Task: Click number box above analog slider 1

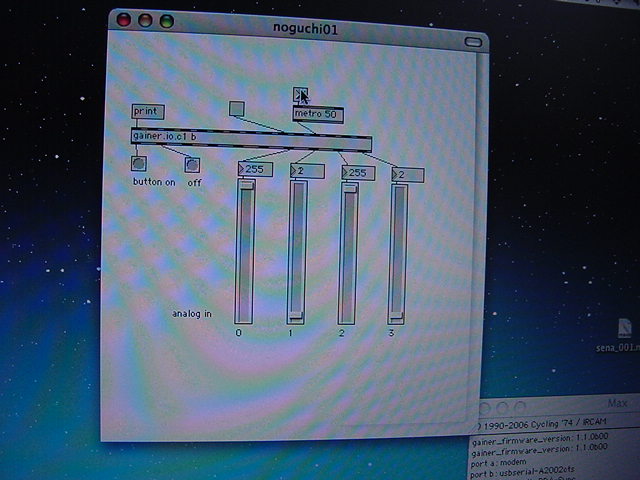Action: (x=307, y=171)
